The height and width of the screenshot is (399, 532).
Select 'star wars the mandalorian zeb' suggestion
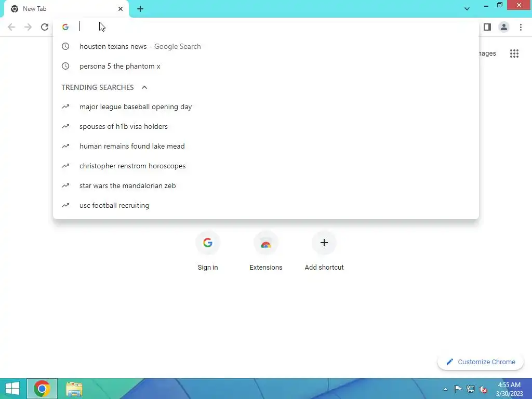[266, 185]
